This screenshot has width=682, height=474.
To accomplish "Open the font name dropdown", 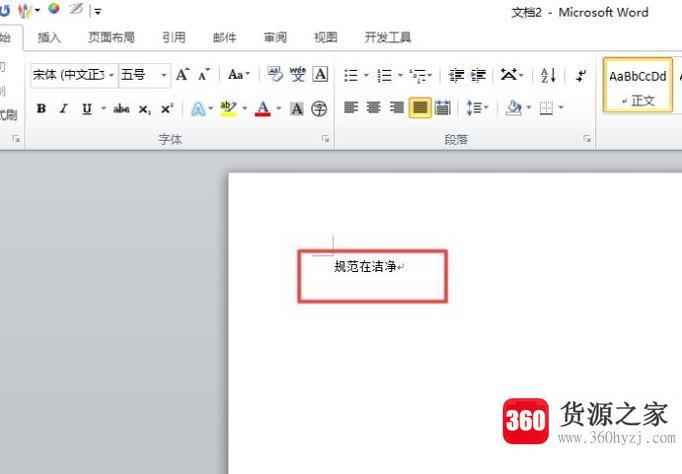I will point(112,75).
